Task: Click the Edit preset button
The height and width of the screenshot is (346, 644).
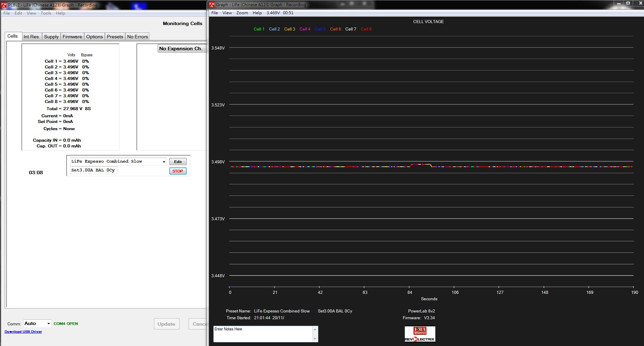Action: pos(178,162)
